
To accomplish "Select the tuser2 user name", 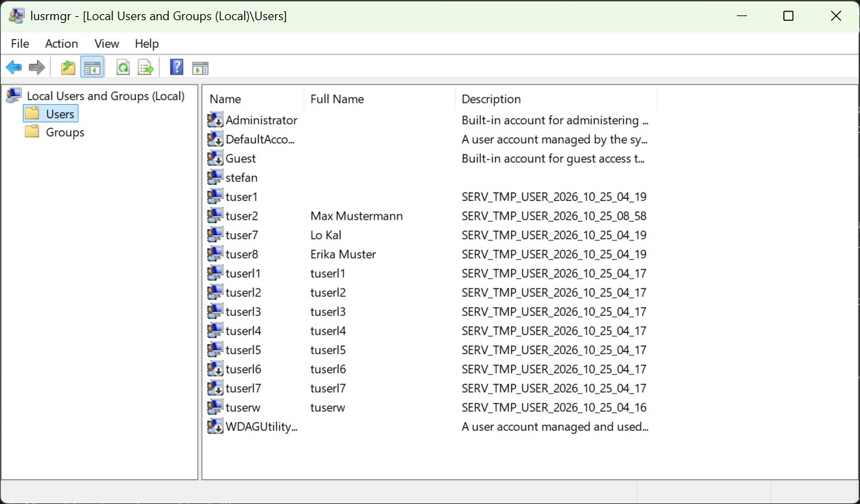I will coord(242,216).
